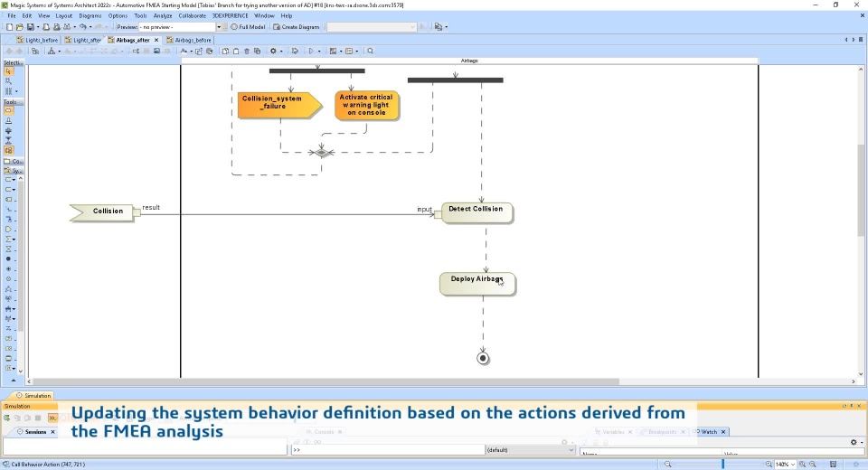This screenshot has height=470, width=868.
Task: Switch to the Airbags_before tab
Action: pos(189,40)
